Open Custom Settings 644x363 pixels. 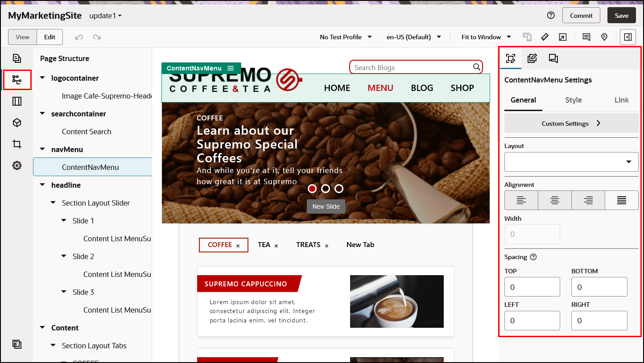(571, 124)
